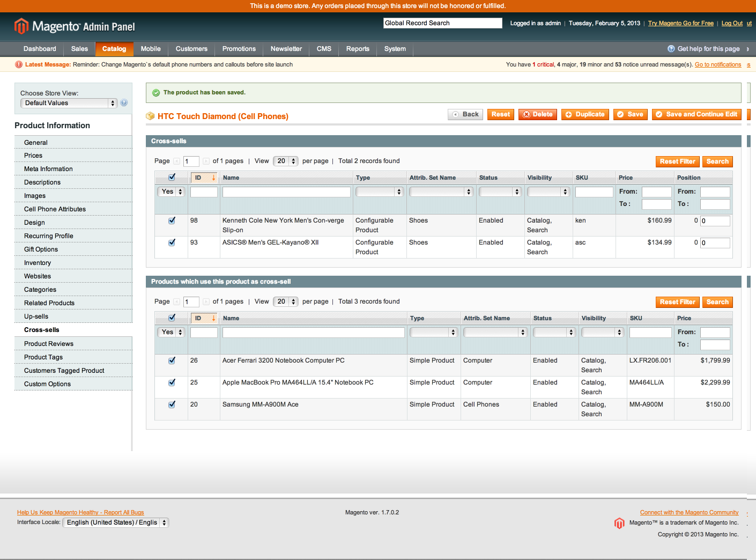
Task: Open the Dashboard menu item
Action: (x=40, y=49)
